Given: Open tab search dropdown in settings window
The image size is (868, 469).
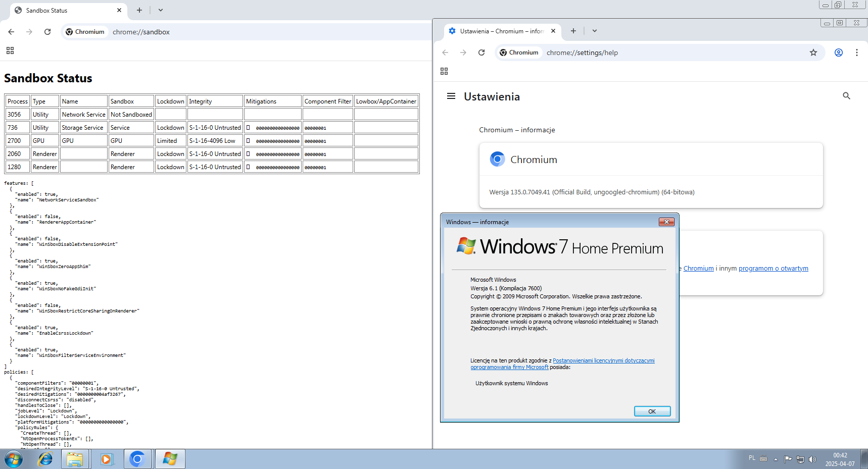Looking at the screenshot, I should coord(595,31).
